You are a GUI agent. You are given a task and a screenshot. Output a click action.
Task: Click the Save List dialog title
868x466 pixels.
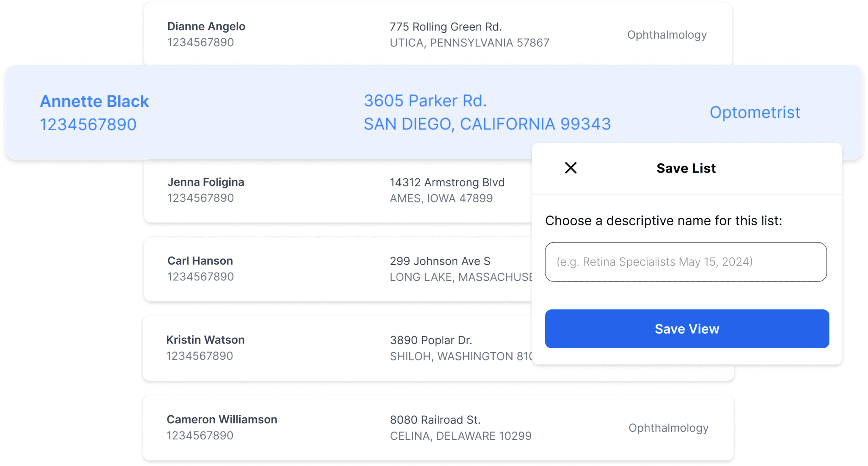(x=686, y=168)
